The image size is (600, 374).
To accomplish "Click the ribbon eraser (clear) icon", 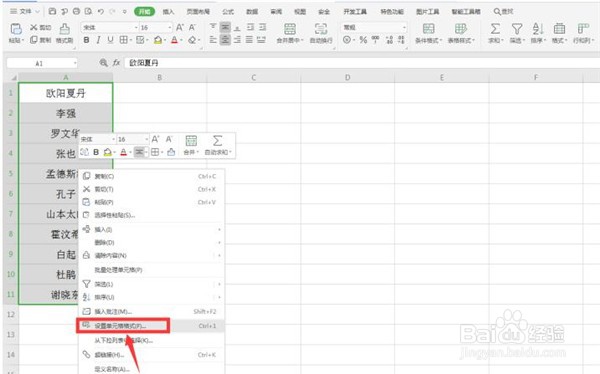I will [x=192, y=40].
